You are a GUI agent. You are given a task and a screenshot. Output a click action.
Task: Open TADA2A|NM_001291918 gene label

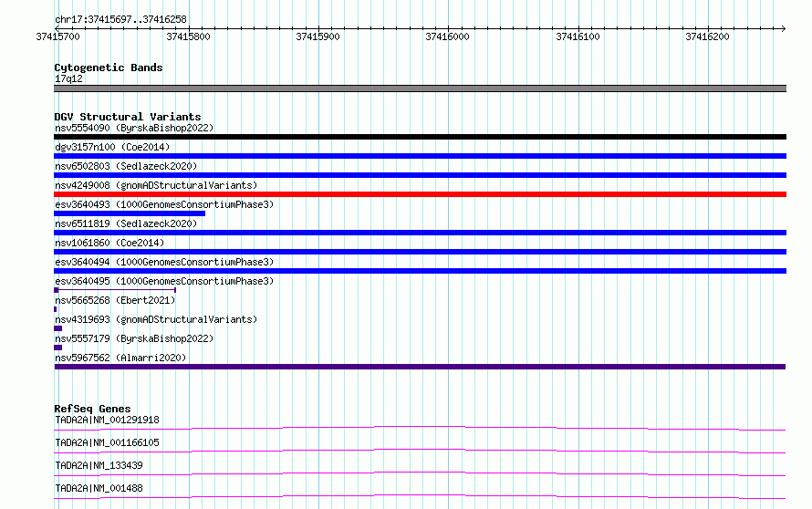pos(107,420)
